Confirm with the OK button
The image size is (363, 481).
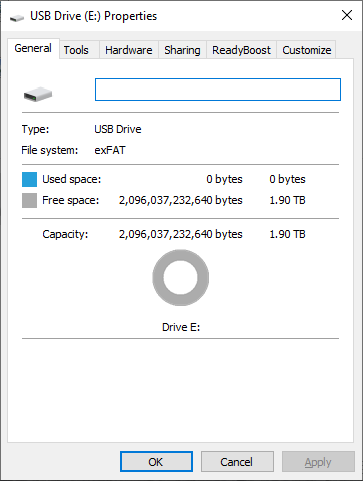coord(156,462)
